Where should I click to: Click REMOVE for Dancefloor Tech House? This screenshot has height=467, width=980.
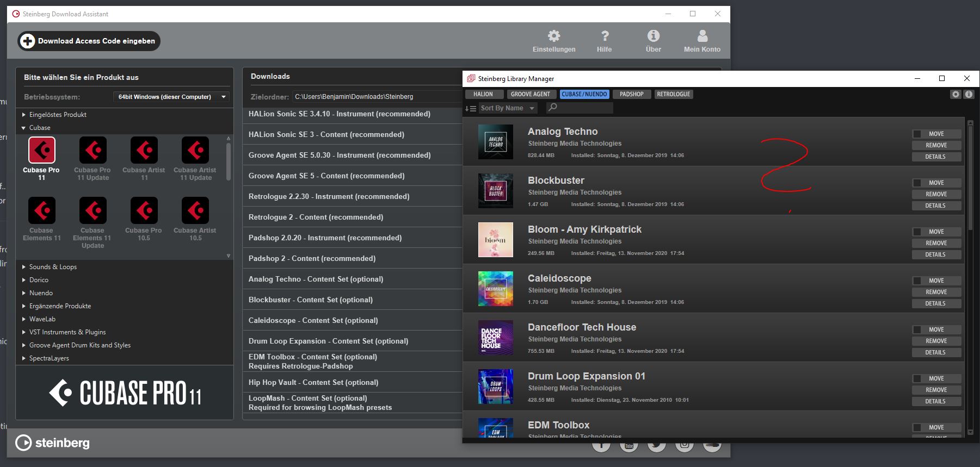pos(936,341)
